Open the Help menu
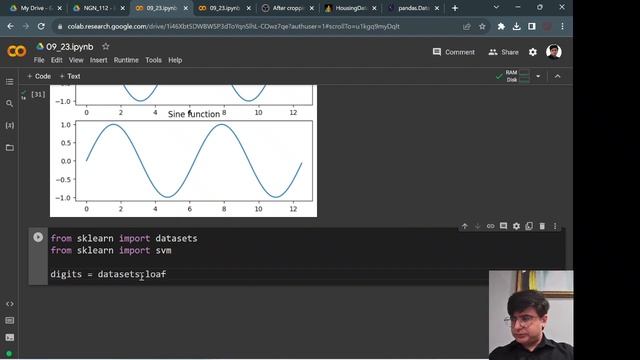The width and height of the screenshot is (640, 360). [175, 60]
